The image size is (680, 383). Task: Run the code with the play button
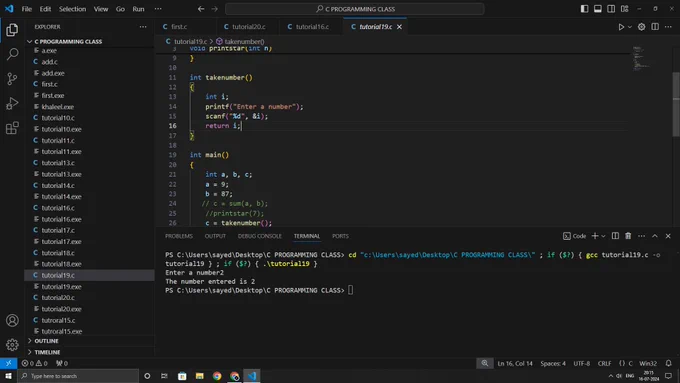coord(621,27)
